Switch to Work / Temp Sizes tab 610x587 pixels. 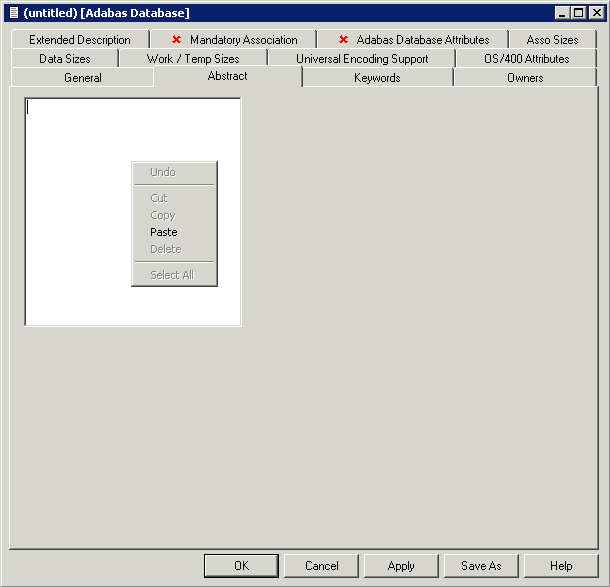pyautogui.click(x=193, y=59)
